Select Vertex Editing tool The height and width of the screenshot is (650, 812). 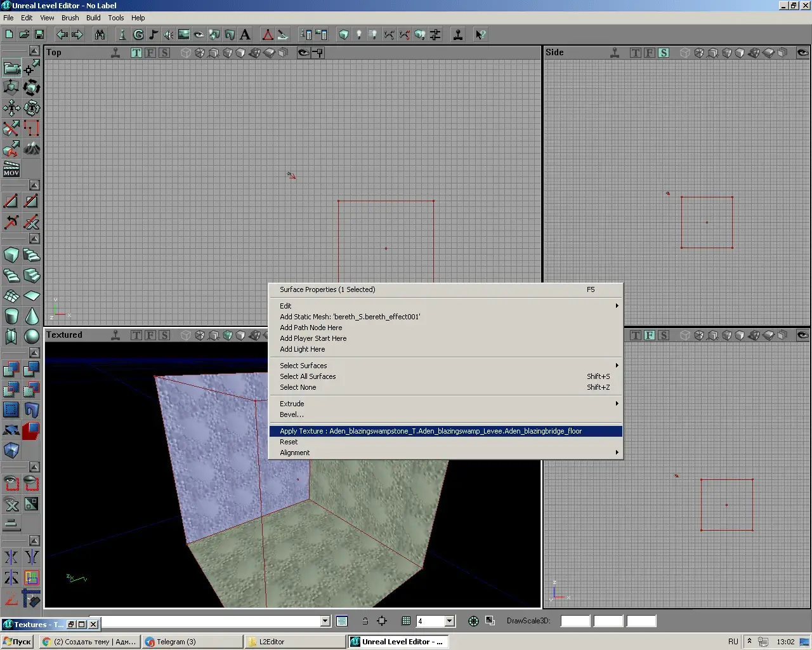coord(32,67)
